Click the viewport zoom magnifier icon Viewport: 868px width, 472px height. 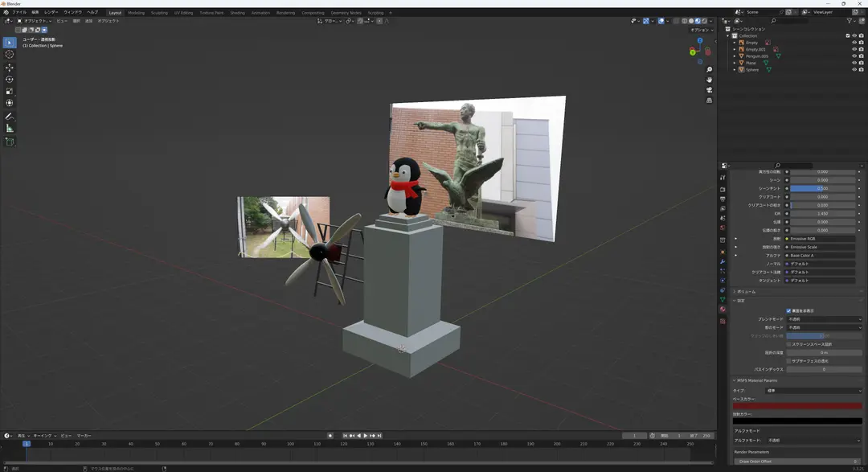(709, 70)
